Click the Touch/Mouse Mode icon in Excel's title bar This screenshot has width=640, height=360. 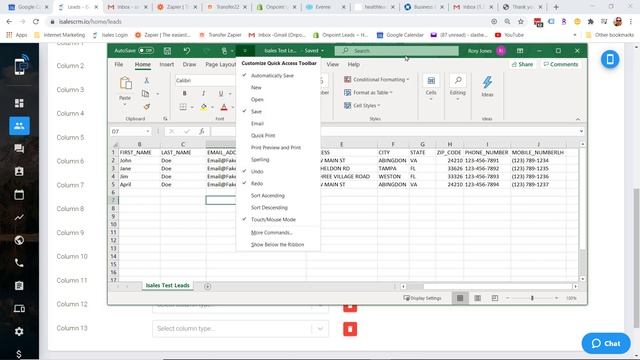pos(224,51)
